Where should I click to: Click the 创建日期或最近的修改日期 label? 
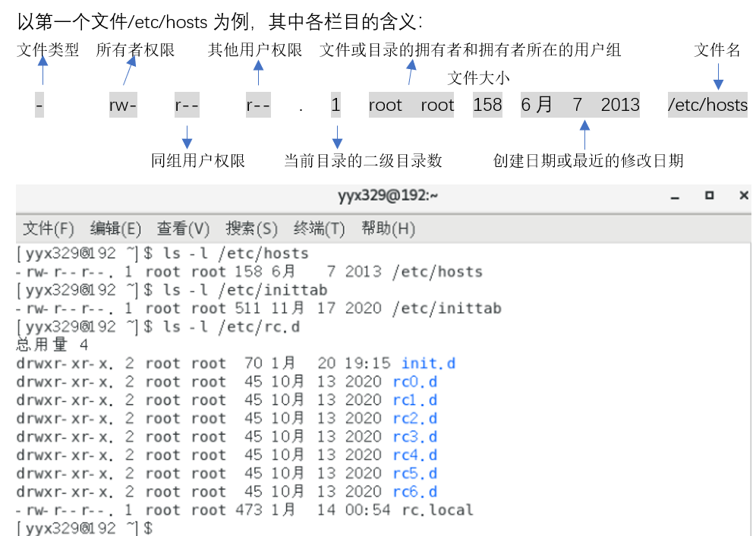[588, 161]
